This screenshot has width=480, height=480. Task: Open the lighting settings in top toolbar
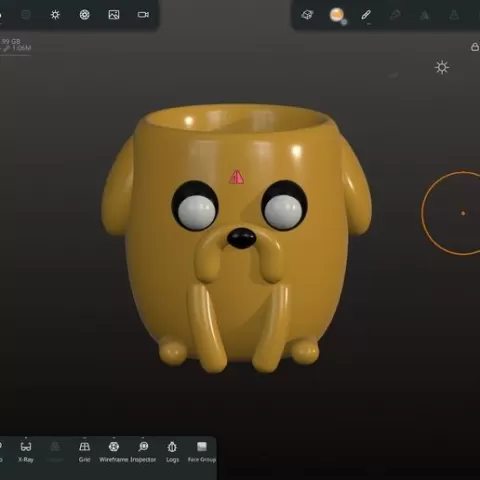point(55,15)
